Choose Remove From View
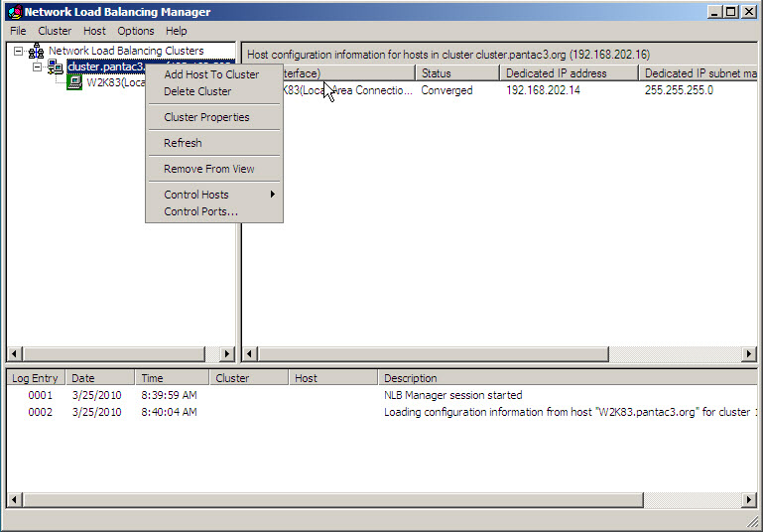Screen dimensions: 763x532 click(214, 169)
